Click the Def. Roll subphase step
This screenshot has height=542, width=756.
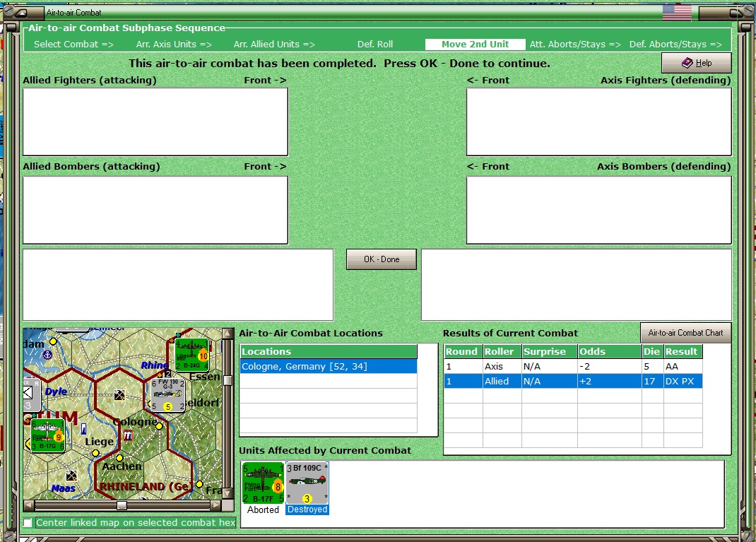tap(374, 45)
